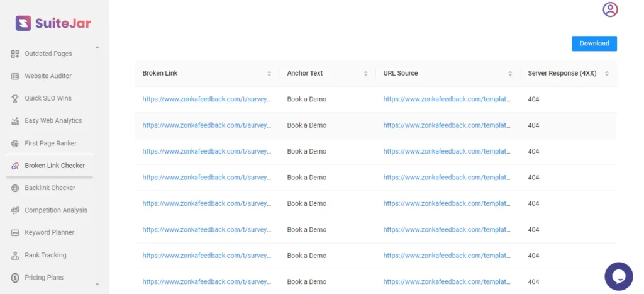Click the Backlink Checker globe icon
The width and height of the screenshot is (644, 294).
point(15,188)
